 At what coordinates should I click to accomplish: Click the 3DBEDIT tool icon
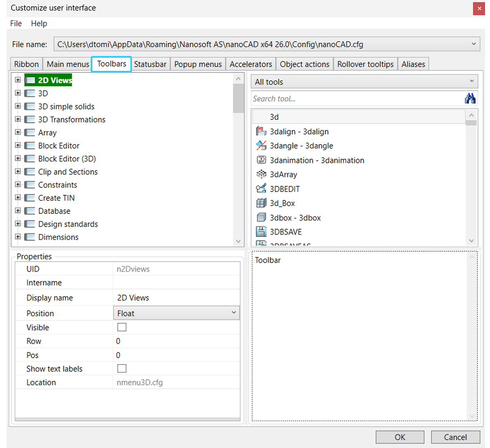pos(261,189)
